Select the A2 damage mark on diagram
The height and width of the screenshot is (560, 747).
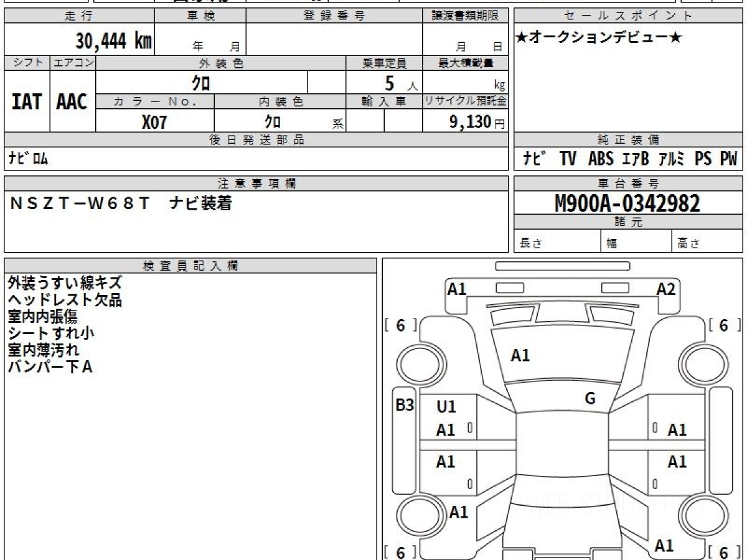tap(665, 289)
